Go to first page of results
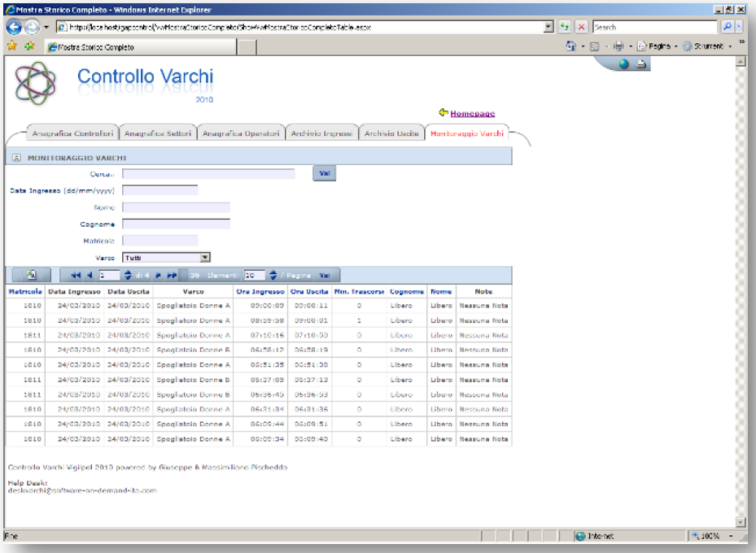The height and width of the screenshot is (553, 756). (75, 275)
